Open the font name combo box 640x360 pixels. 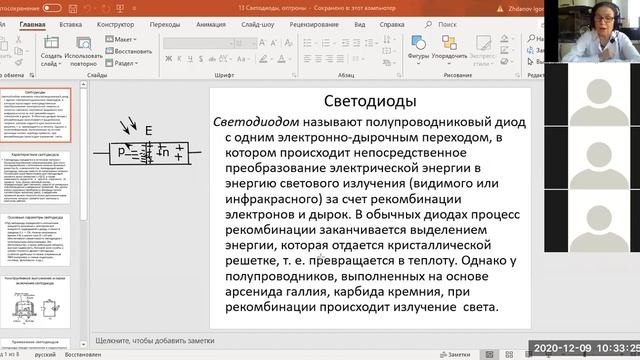point(198,43)
